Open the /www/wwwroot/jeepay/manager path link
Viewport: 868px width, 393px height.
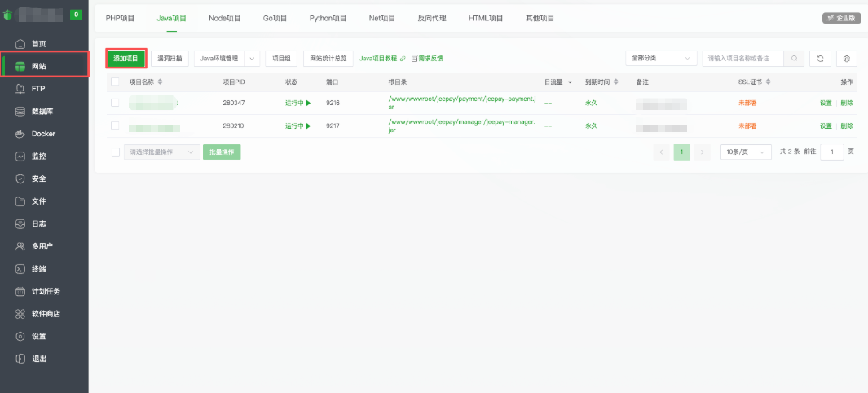coord(461,126)
